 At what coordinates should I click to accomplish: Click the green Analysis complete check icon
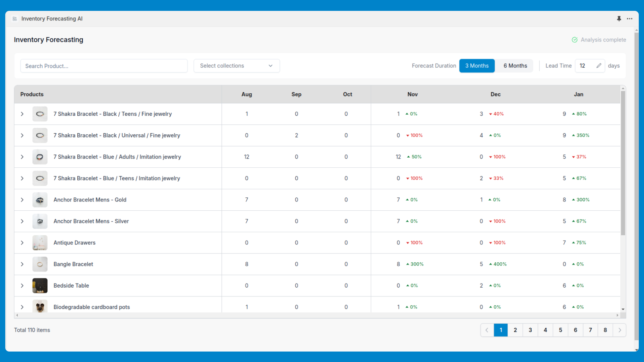[x=574, y=39]
